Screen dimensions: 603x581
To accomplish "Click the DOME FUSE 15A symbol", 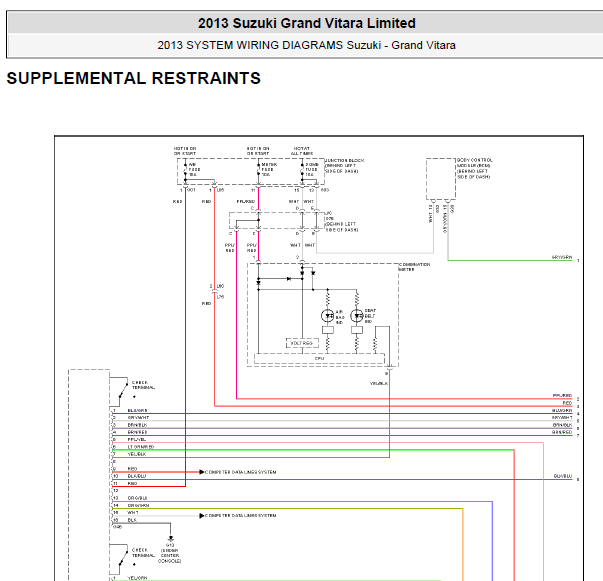I will click(302, 170).
